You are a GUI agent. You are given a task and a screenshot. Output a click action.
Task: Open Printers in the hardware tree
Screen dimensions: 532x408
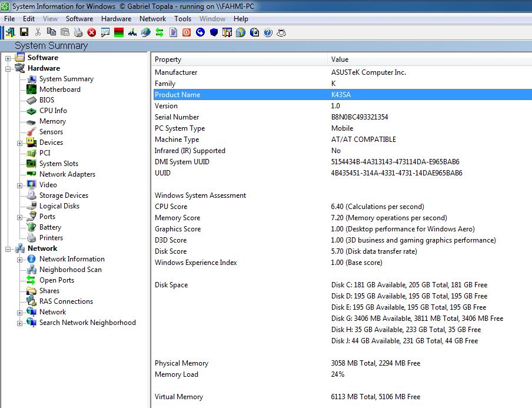51,238
